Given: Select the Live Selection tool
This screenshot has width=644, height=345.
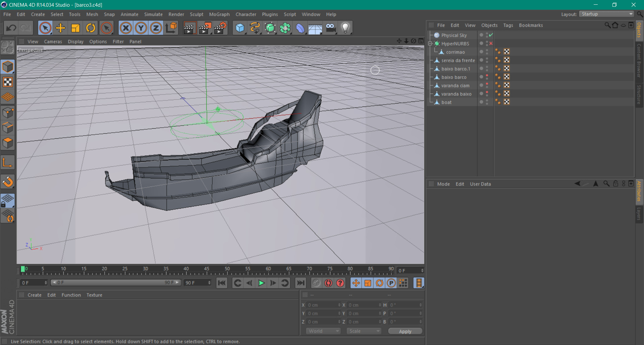Looking at the screenshot, I should (45, 28).
